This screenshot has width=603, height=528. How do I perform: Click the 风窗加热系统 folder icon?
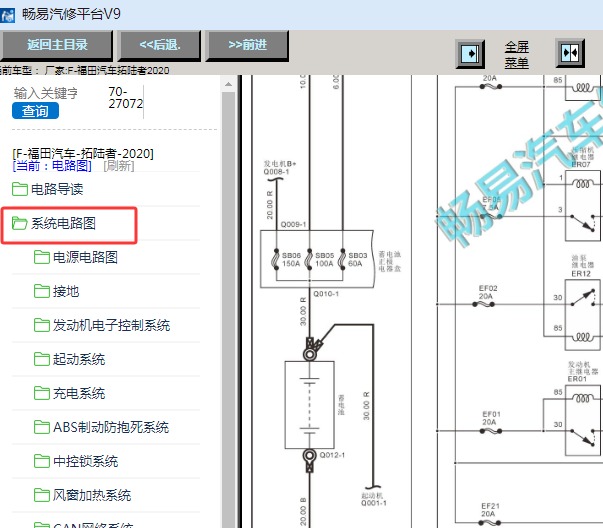click(42, 495)
